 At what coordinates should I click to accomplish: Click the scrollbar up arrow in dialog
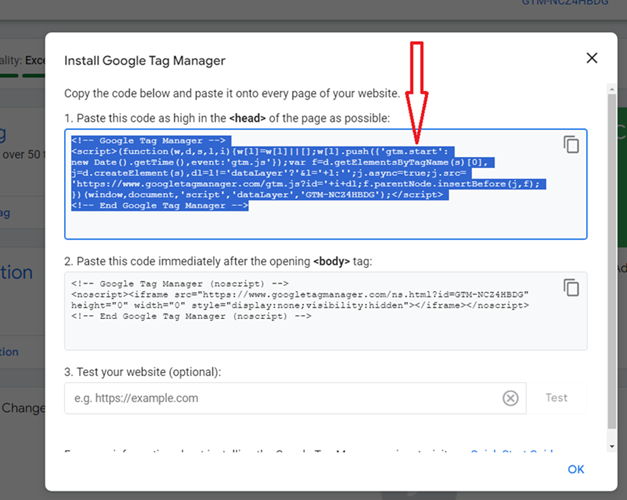pos(611,88)
